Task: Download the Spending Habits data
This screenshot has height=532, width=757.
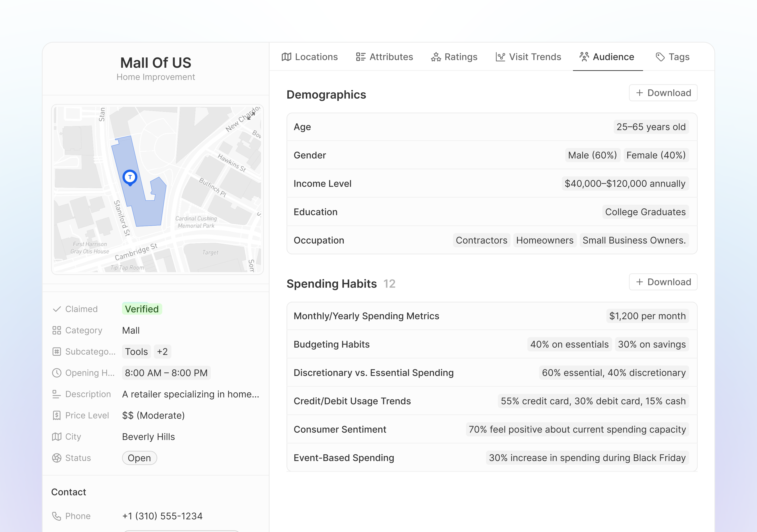Action: [663, 282]
